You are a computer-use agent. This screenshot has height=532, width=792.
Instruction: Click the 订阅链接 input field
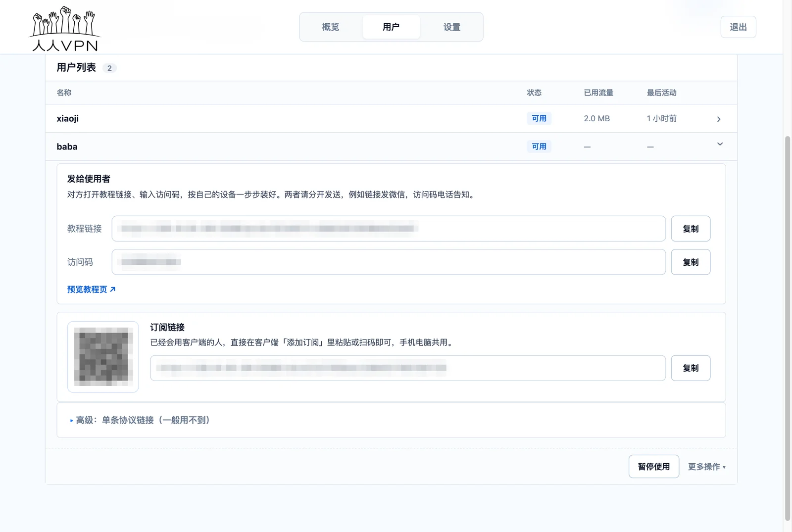[x=408, y=368]
